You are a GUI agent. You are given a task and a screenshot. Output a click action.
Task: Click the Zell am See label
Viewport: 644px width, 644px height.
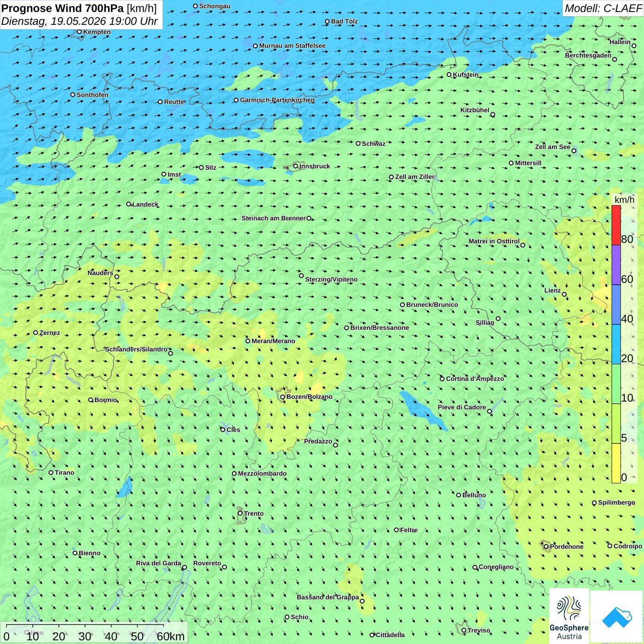(x=552, y=147)
